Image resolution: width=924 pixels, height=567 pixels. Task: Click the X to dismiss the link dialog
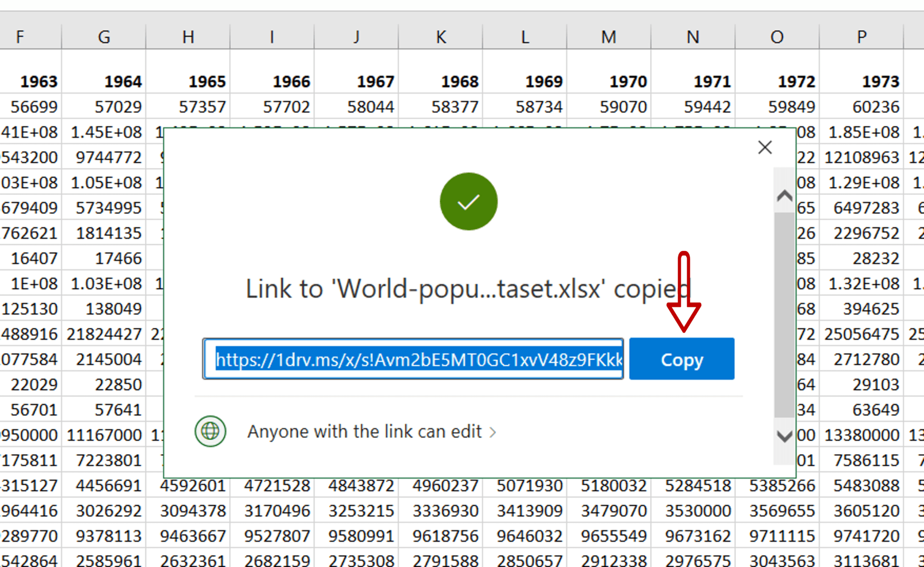click(764, 147)
